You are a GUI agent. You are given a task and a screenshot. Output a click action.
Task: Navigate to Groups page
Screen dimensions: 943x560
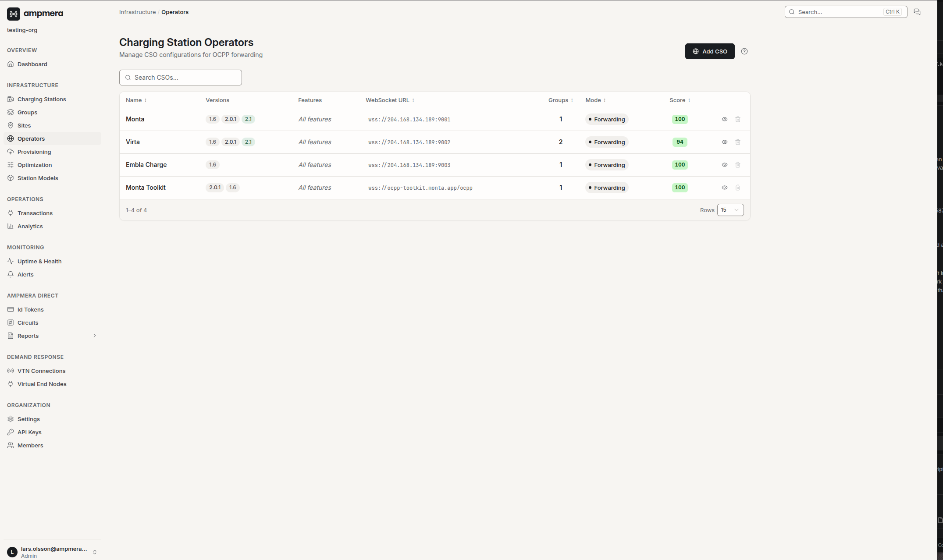pyautogui.click(x=52, y=112)
